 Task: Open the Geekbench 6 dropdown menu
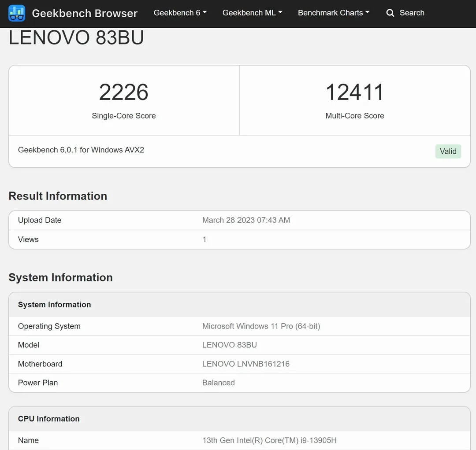pos(180,13)
